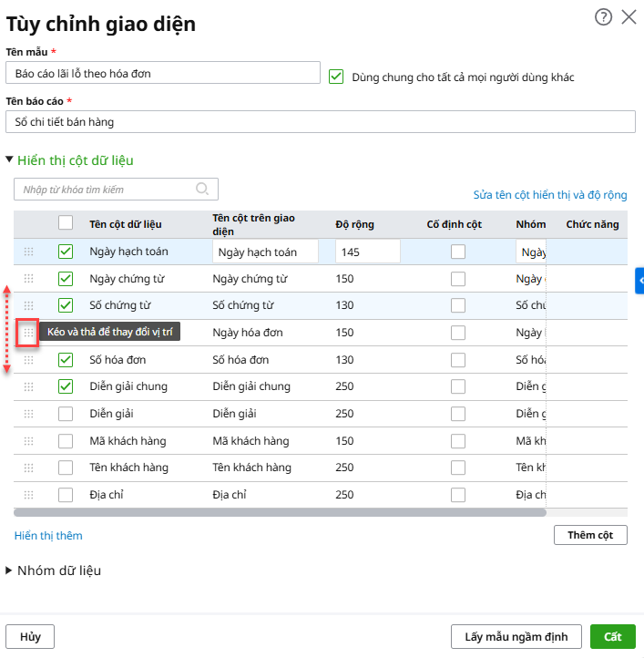
Task: Click the help question mark icon
Action: pyautogui.click(x=603, y=16)
